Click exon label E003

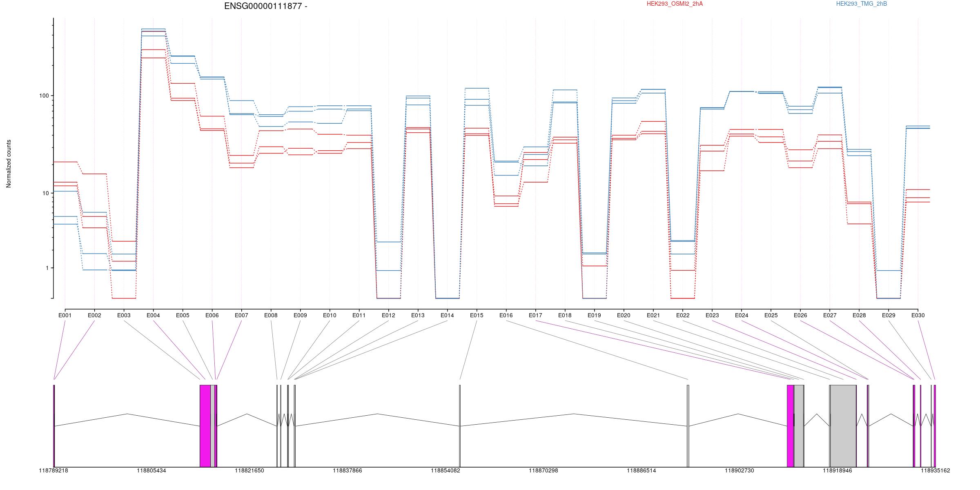click(124, 315)
